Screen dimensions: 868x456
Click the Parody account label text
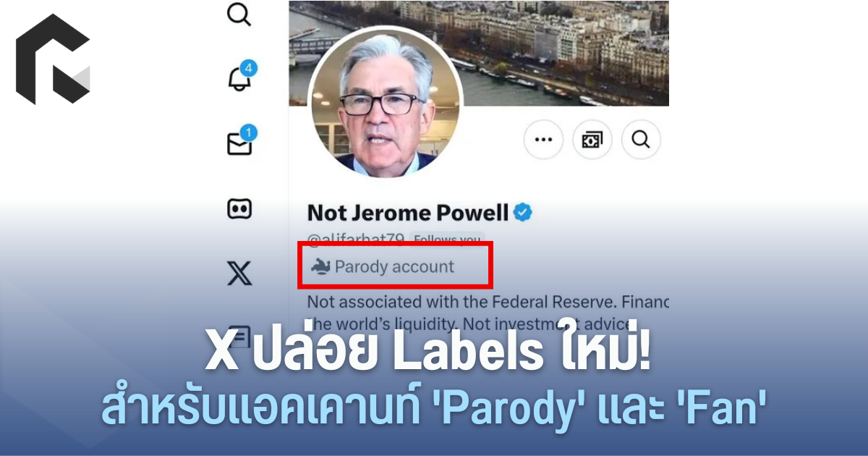[394, 266]
